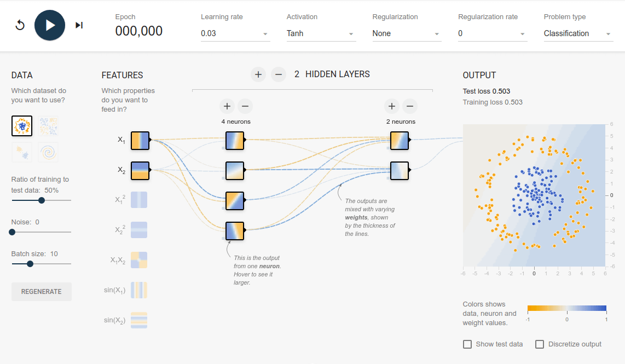Select third neuron in first hidden layer
The height and width of the screenshot is (364, 625).
pyautogui.click(x=235, y=201)
